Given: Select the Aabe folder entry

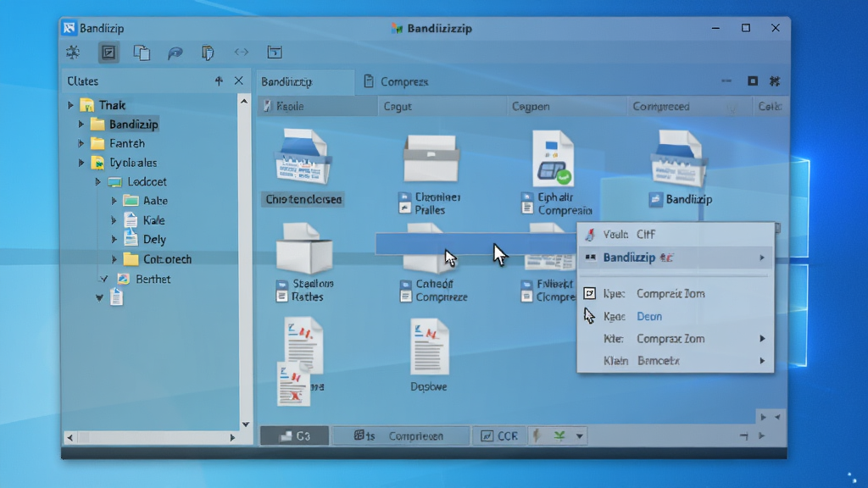Looking at the screenshot, I should point(145,201).
